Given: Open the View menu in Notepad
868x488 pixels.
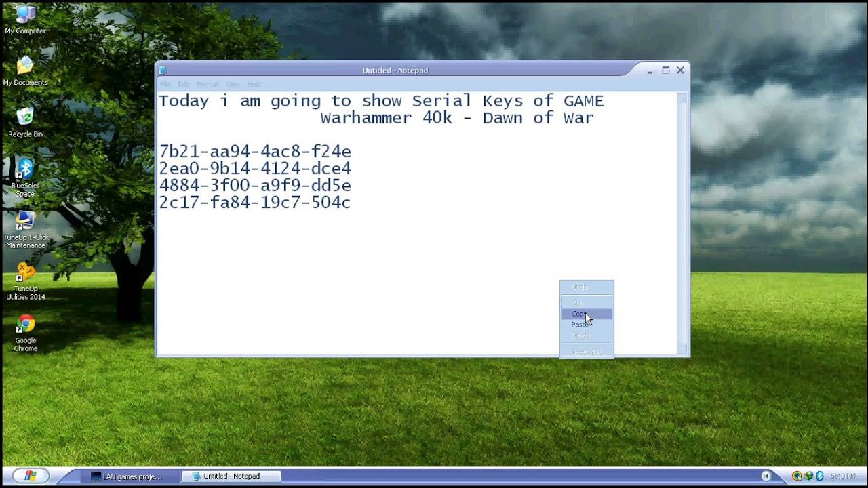Looking at the screenshot, I should (x=233, y=84).
